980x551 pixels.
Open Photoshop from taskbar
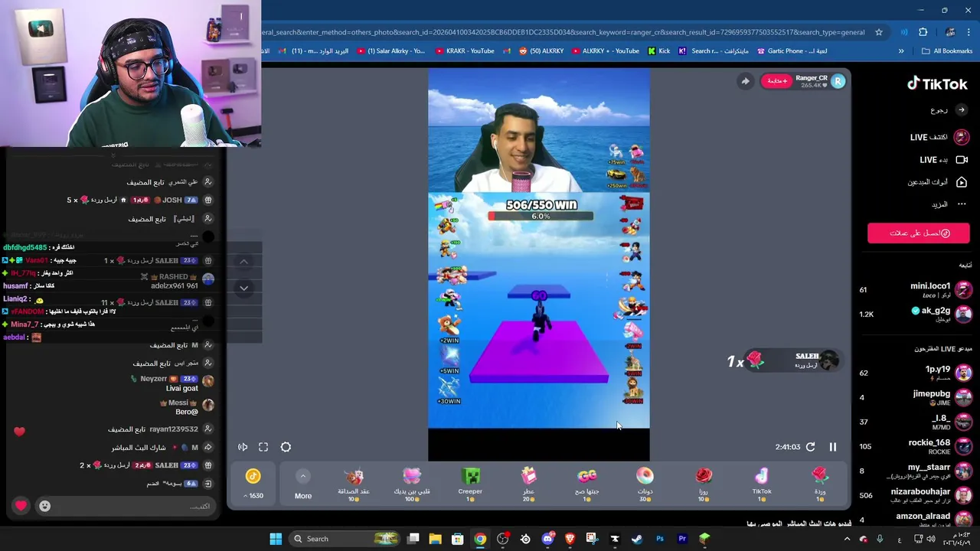click(x=659, y=539)
